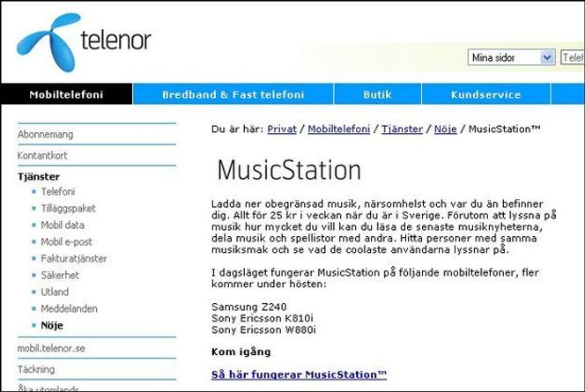Follow the Nöje breadcrumb link
Screen dimensions: 585x392
[446, 129]
